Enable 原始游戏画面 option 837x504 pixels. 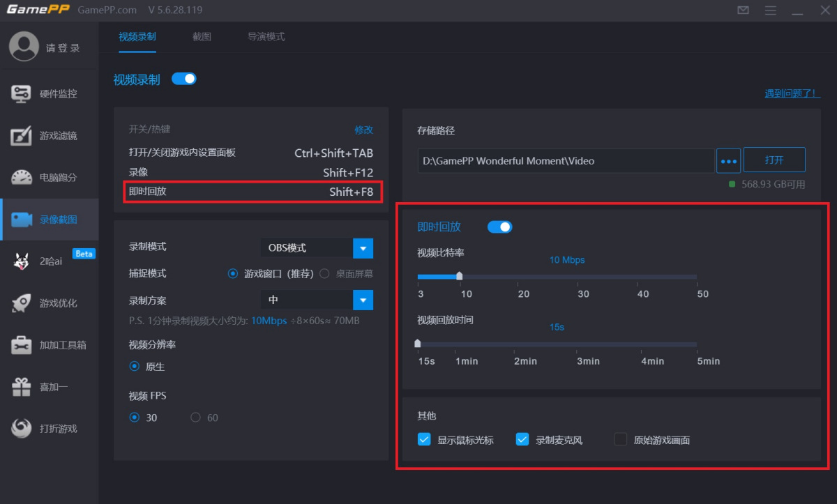coord(620,439)
